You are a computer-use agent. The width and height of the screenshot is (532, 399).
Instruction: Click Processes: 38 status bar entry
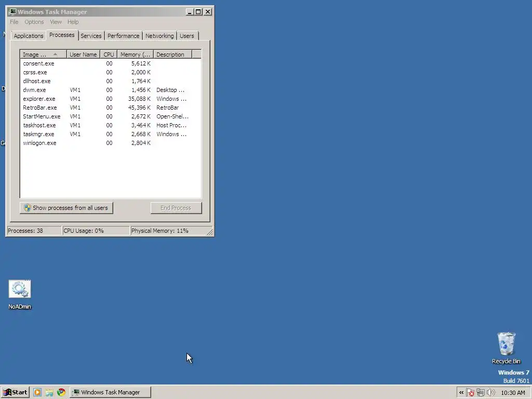(34, 231)
